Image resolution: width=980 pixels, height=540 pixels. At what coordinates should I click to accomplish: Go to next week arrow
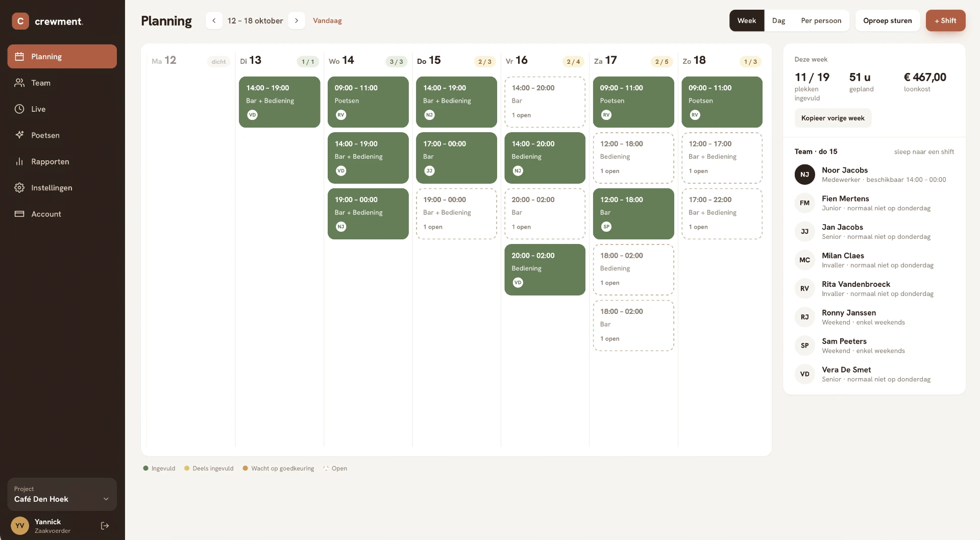point(297,20)
